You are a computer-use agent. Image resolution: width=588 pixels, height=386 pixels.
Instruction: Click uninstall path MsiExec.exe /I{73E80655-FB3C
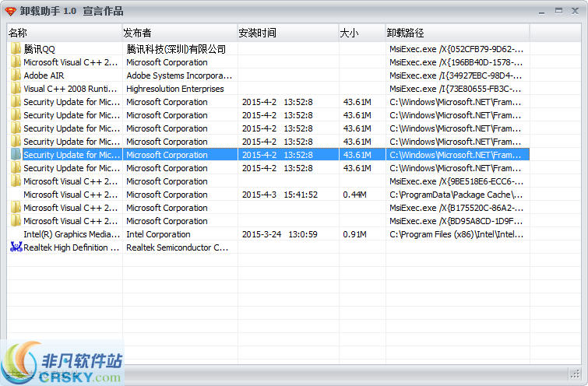pyautogui.click(x=456, y=89)
